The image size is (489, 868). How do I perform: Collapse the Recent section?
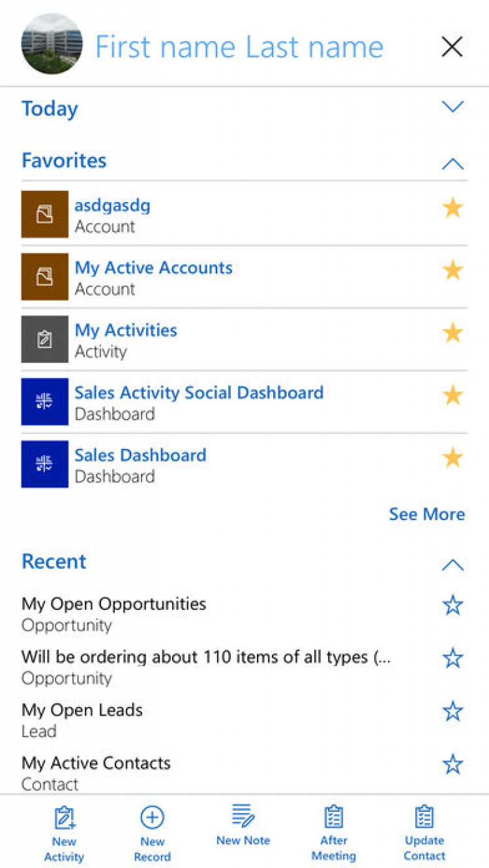(452, 565)
